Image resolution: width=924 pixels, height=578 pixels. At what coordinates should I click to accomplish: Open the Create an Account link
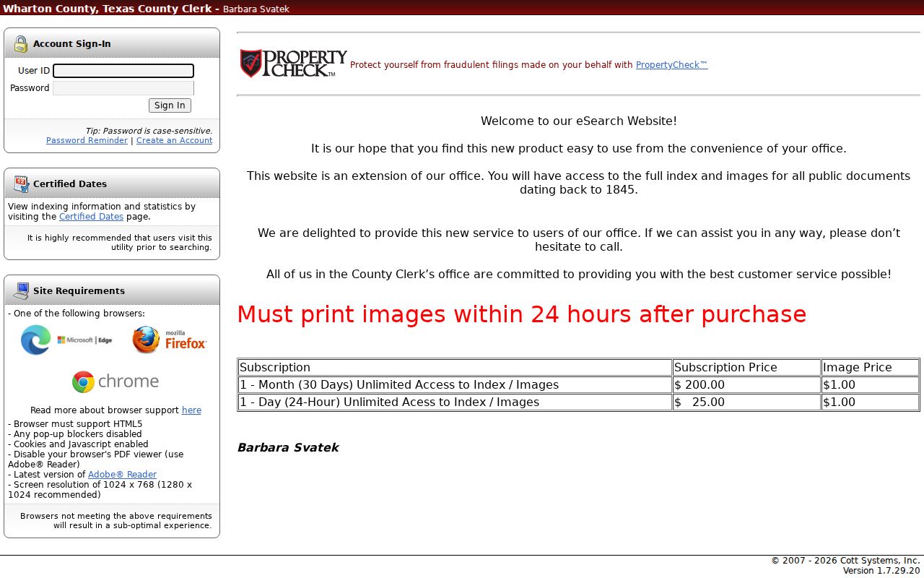(x=174, y=140)
